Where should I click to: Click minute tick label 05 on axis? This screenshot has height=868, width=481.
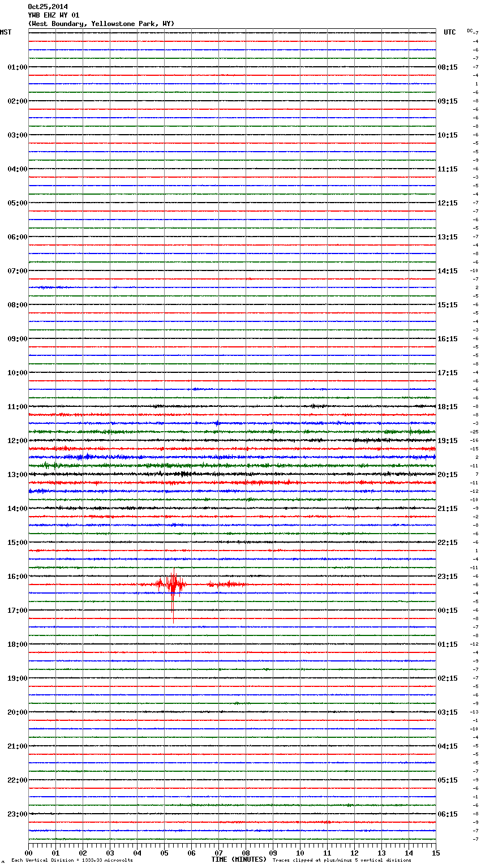click(164, 853)
